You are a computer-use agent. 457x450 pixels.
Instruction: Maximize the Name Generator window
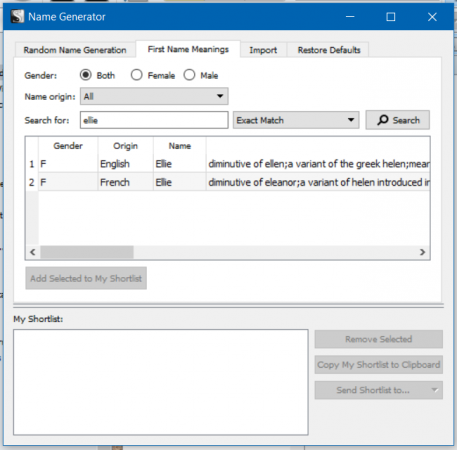(x=391, y=17)
